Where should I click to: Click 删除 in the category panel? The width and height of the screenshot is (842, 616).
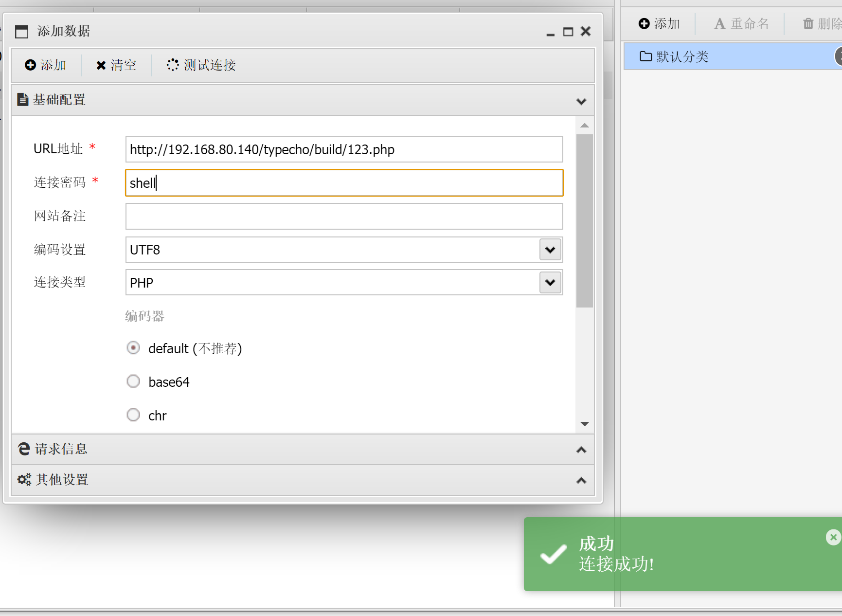pos(823,24)
